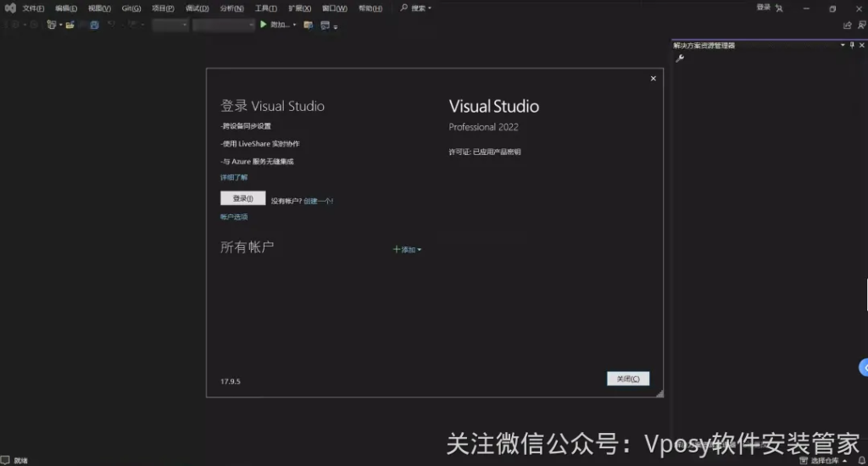This screenshot has height=466, width=868.
Task: Click the account person icon in title bar
Action: [x=779, y=8]
